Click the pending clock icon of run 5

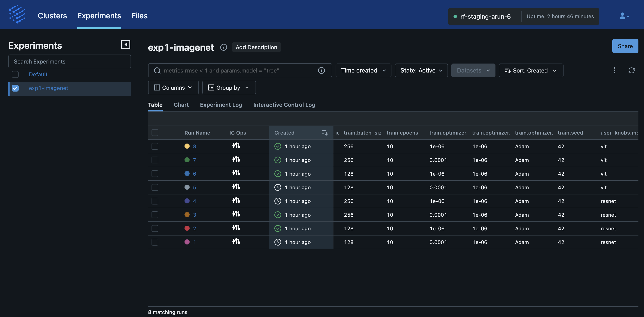coord(278,187)
